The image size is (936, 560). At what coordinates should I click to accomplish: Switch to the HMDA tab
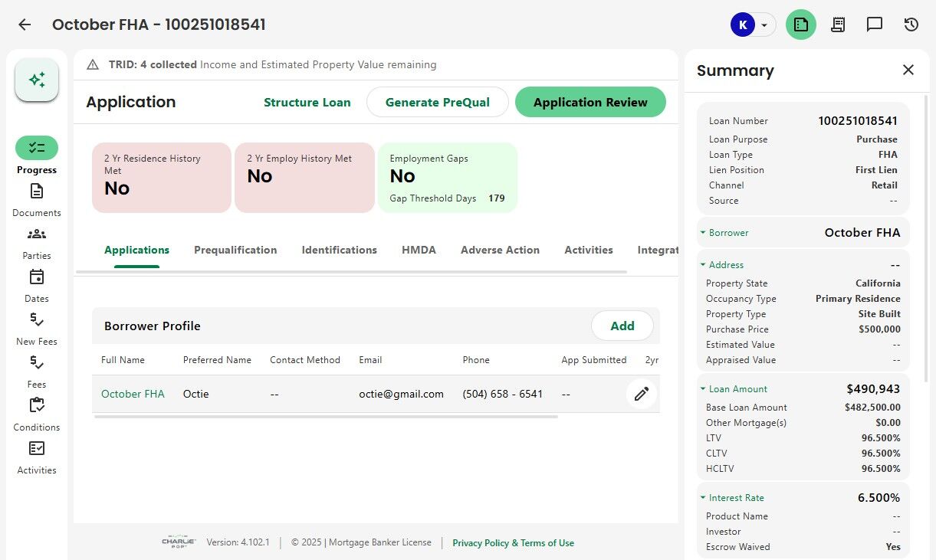coord(419,250)
